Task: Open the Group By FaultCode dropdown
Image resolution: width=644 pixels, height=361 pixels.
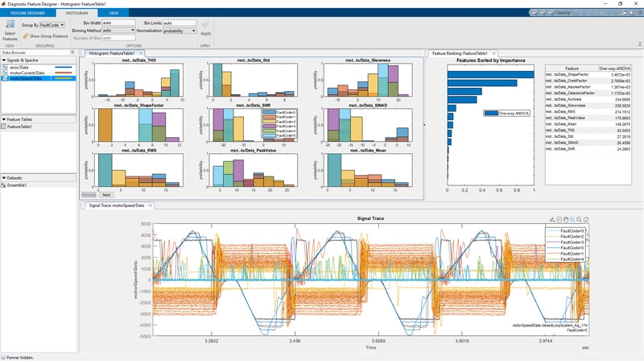Action: [x=52, y=25]
